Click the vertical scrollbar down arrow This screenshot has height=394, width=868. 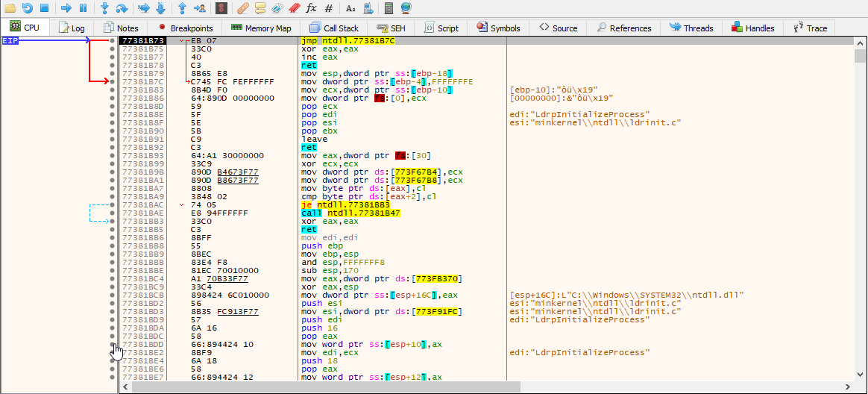click(x=859, y=375)
